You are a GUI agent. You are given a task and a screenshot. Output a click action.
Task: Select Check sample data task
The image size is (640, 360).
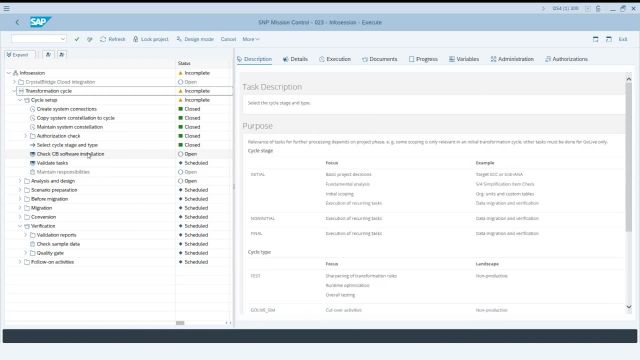pos(58,244)
